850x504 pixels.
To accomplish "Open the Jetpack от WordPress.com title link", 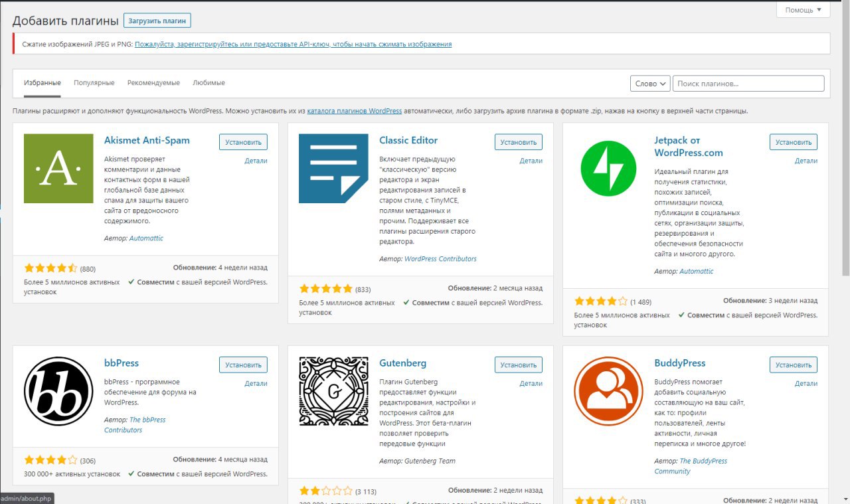I will coord(689,146).
